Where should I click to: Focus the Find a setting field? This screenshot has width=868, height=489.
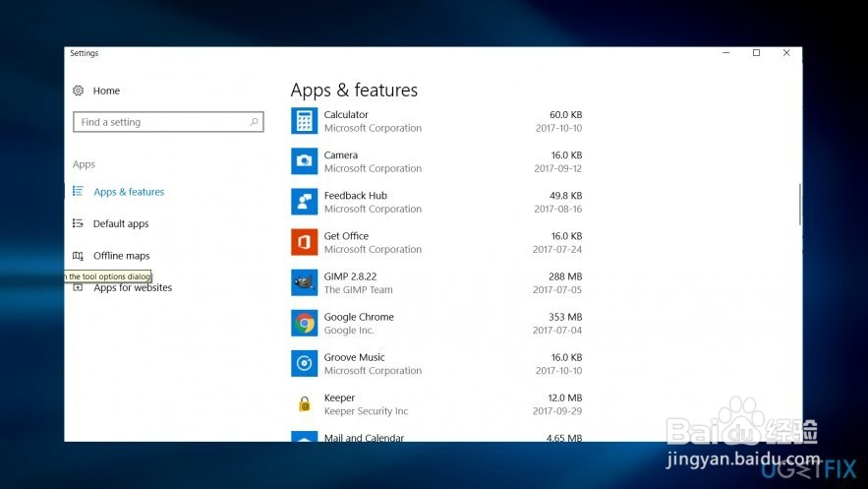(x=168, y=122)
